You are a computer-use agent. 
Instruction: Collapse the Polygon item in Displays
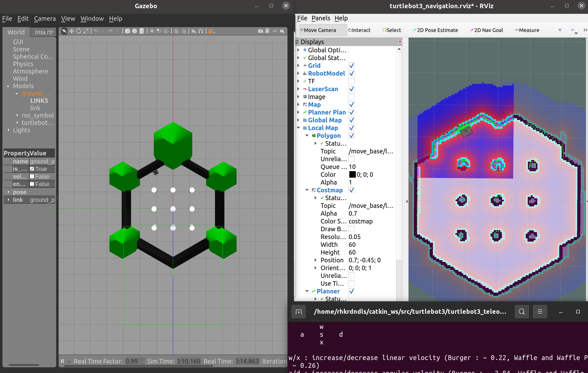[307, 135]
